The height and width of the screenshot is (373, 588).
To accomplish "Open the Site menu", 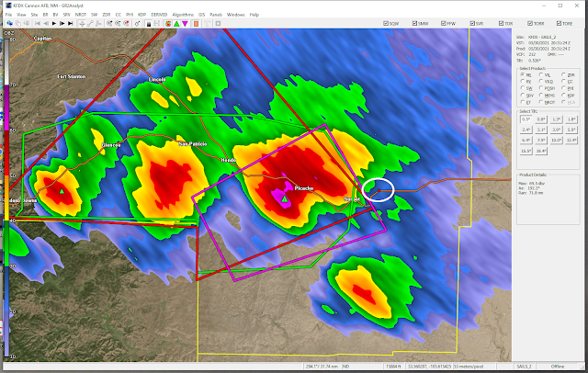I will tap(34, 15).
